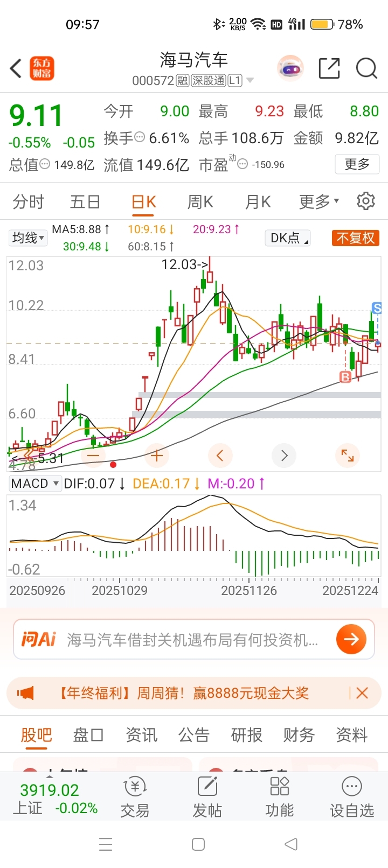388x868 pixels.
Task: Tap the 融 margin tag
Action: pos(183,81)
